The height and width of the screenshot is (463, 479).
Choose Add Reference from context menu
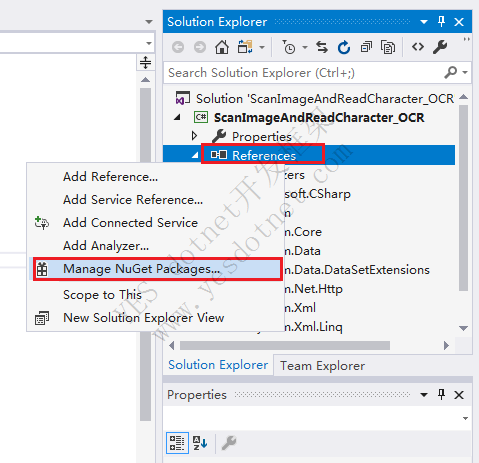click(x=110, y=177)
